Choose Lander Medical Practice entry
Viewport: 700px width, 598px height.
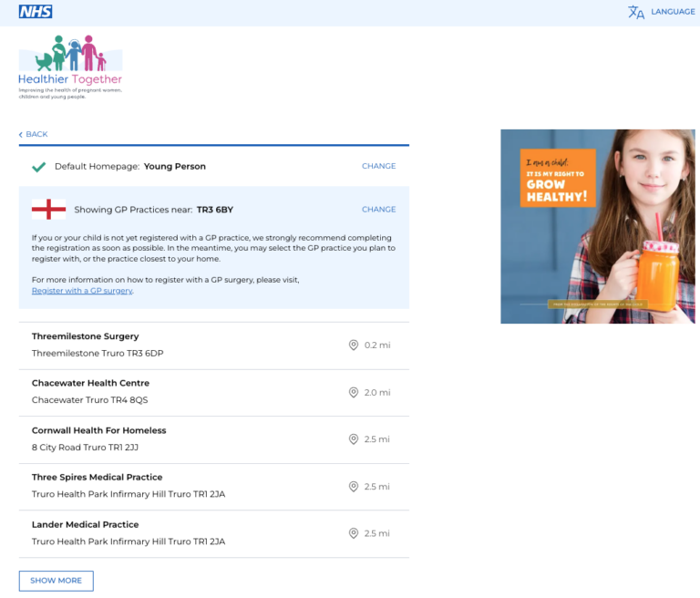click(x=214, y=534)
